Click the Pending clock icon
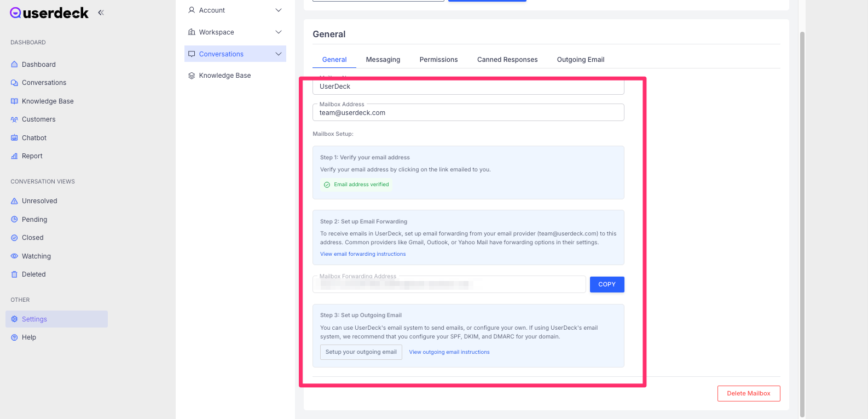 pos(14,219)
